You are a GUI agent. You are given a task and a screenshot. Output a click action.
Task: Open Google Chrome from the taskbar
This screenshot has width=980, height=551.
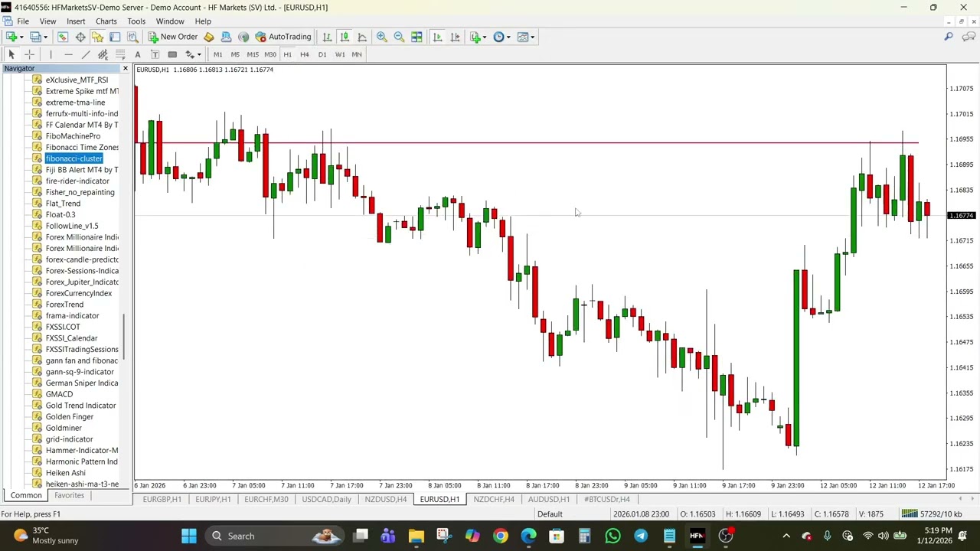click(500, 536)
